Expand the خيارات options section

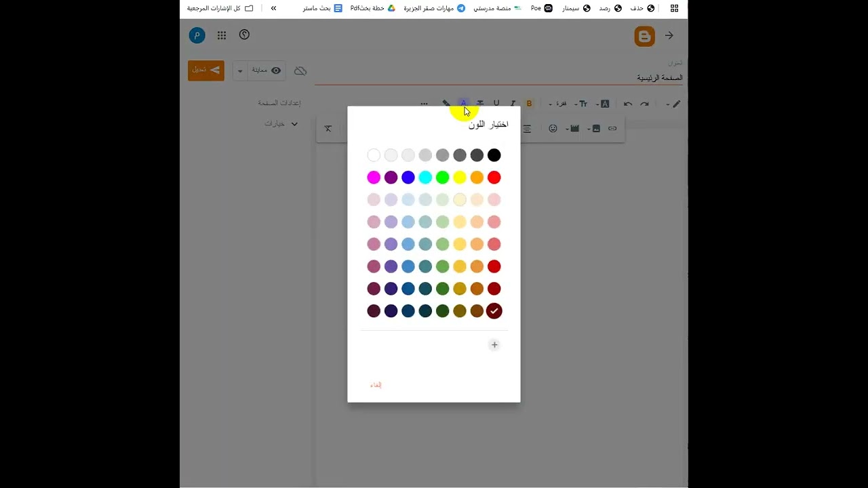[x=281, y=124]
